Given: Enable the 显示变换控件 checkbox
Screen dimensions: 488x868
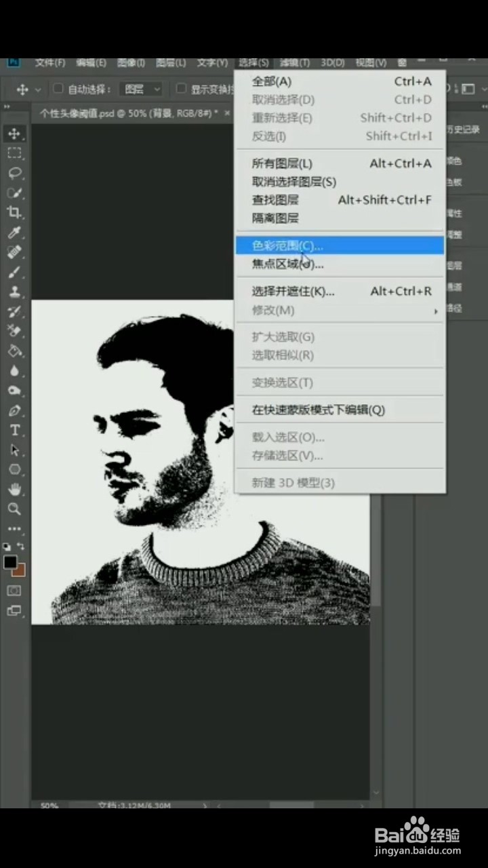Looking at the screenshot, I should (x=181, y=89).
